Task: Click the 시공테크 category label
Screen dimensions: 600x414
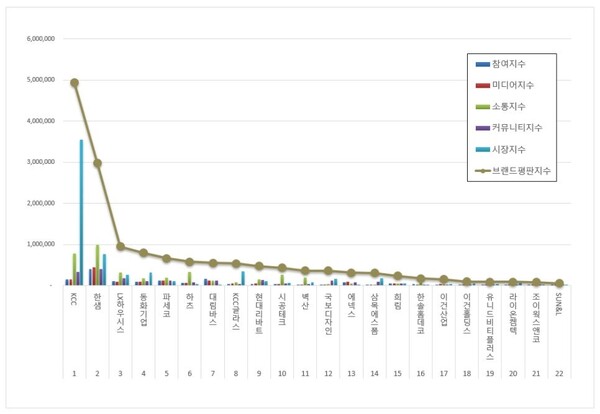Action: pyautogui.click(x=282, y=309)
